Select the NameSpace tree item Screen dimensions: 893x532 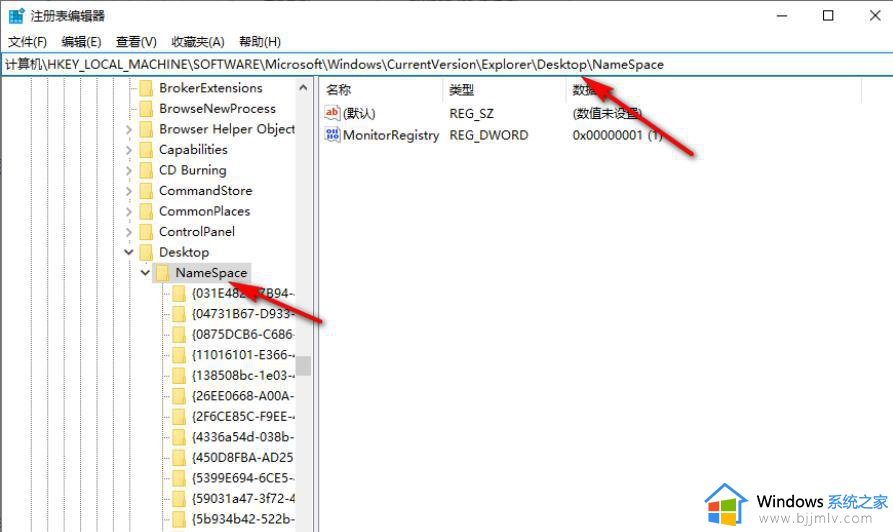coord(211,273)
